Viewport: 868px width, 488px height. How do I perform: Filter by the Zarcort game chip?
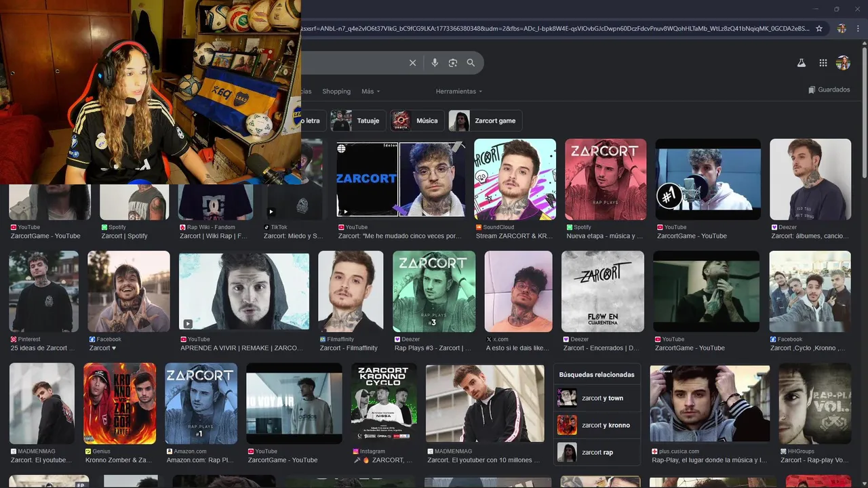485,121
